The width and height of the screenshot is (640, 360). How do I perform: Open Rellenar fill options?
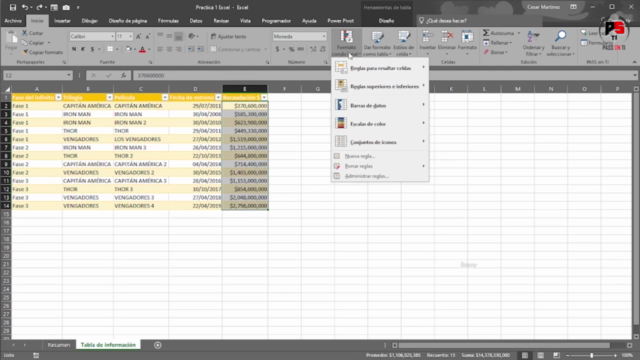(x=498, y=43)
